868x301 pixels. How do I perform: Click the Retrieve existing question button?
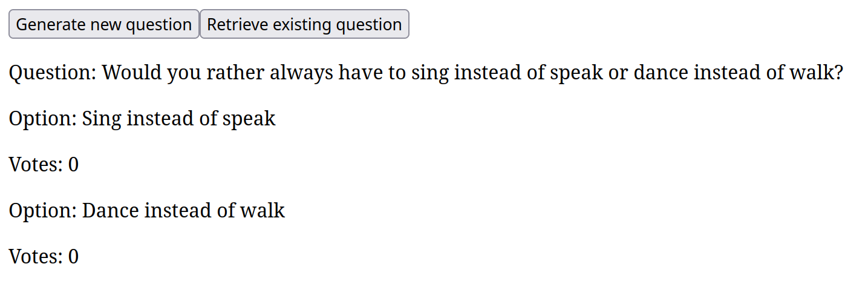(x=304, y=24)
